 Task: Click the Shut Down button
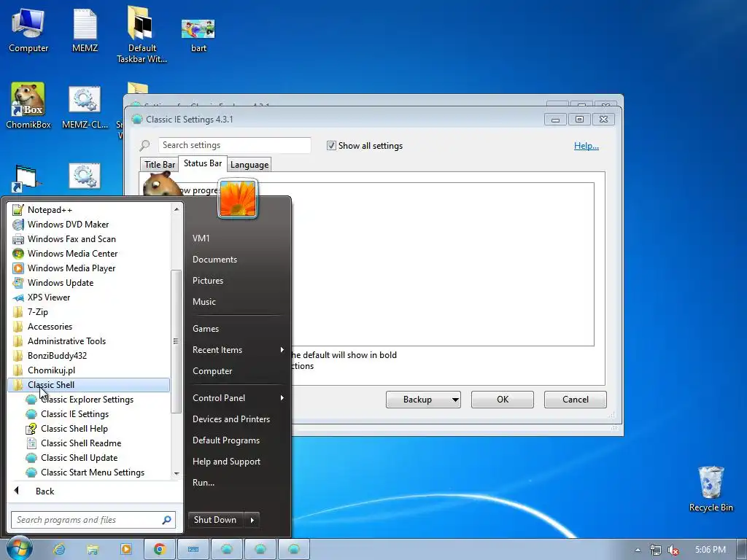point(216,520)
